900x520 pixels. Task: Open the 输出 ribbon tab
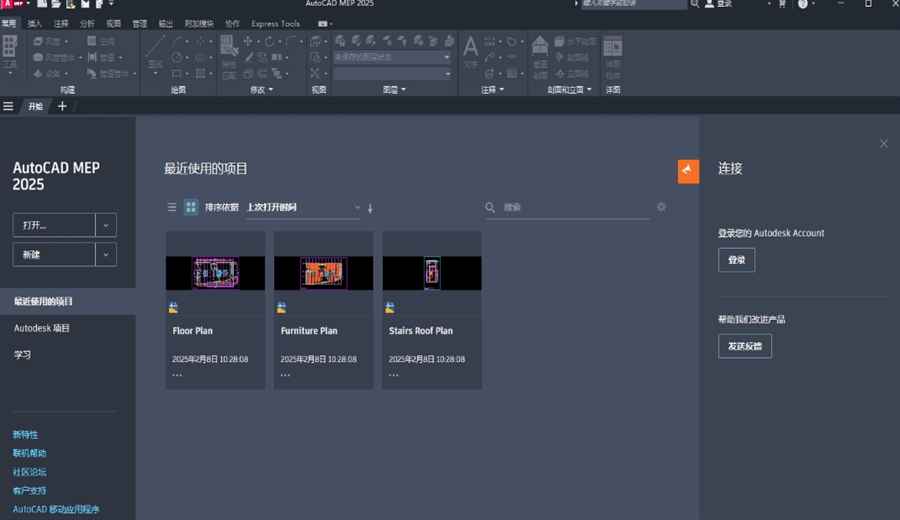165,24
